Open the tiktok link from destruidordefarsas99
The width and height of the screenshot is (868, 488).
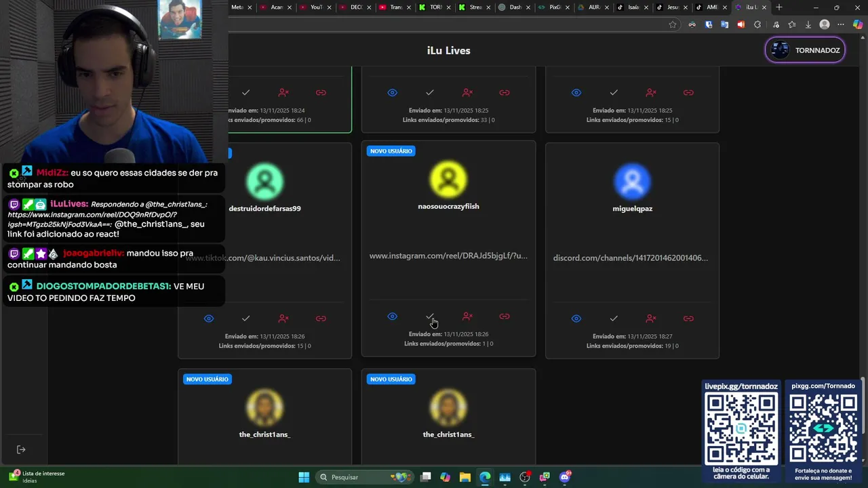point(263,258)
